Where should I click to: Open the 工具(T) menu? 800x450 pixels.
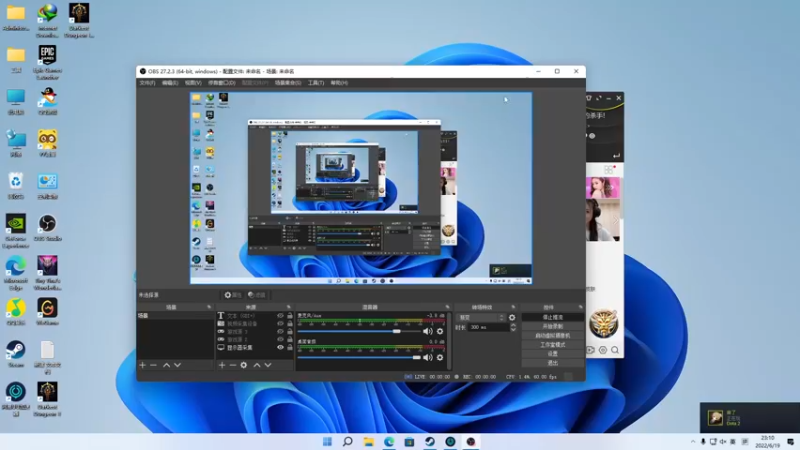tap(316, 83)
